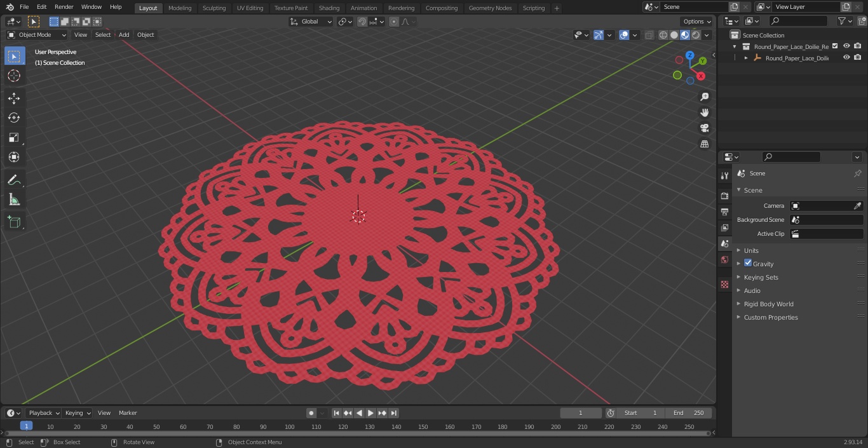Viewport: 868px width, 448px height.
Task: Toggle viewport gizmos button
Action: click(599, 35)
